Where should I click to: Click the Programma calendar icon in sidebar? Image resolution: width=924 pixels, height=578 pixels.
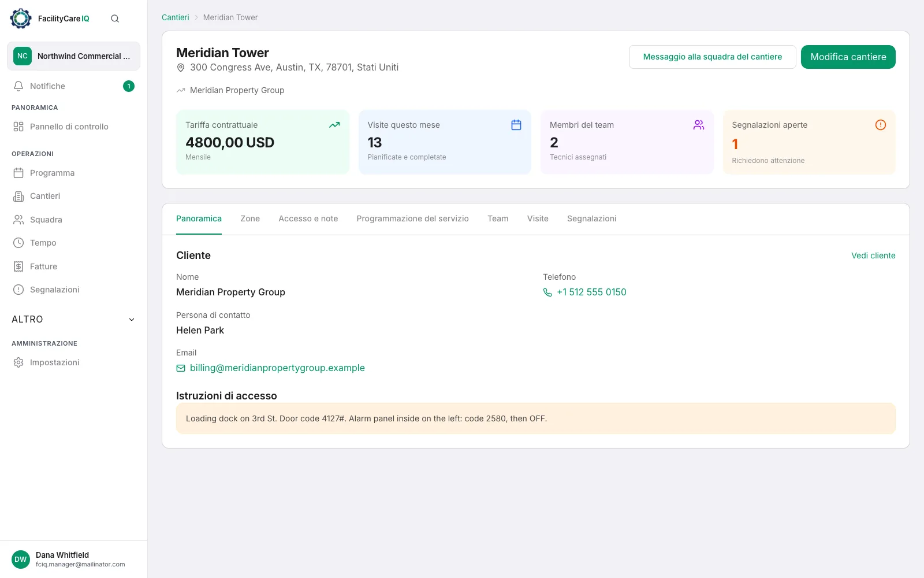coord(18,173)
